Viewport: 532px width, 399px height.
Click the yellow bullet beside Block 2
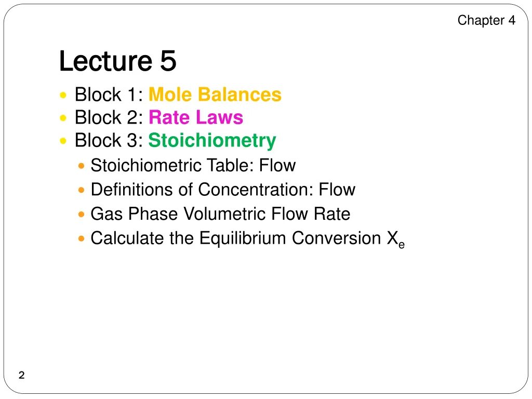pyautogui.click(x=63, y=118)
